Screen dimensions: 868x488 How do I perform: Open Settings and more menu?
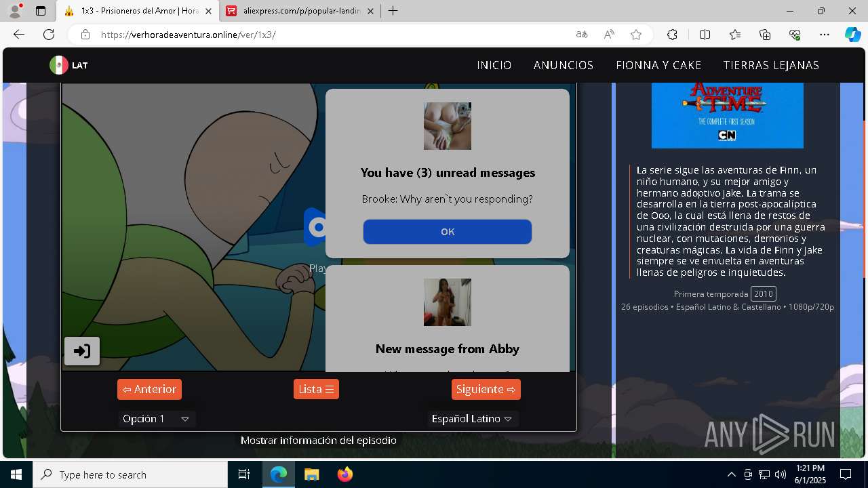pos(825,35)
